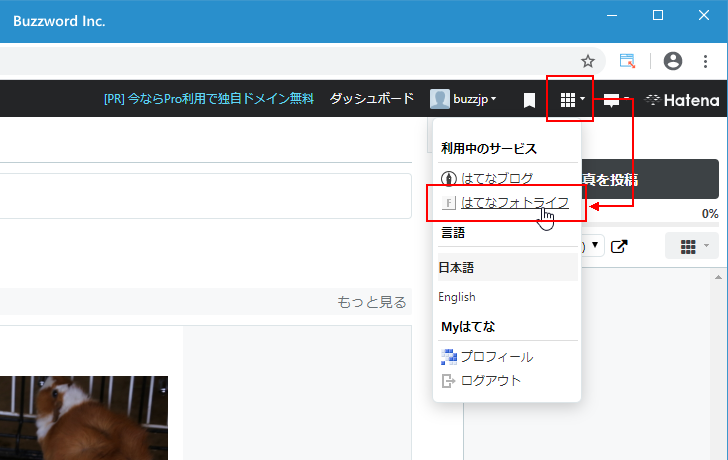The image size is (728, 460).
Task: Close the Buzzword Inc. window
Action: click(x=704, y=15)
